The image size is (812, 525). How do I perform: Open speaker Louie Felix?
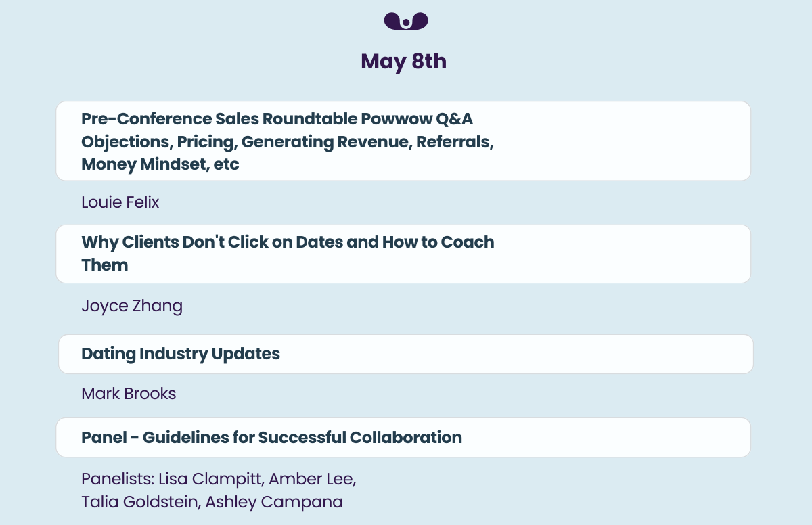120,202
